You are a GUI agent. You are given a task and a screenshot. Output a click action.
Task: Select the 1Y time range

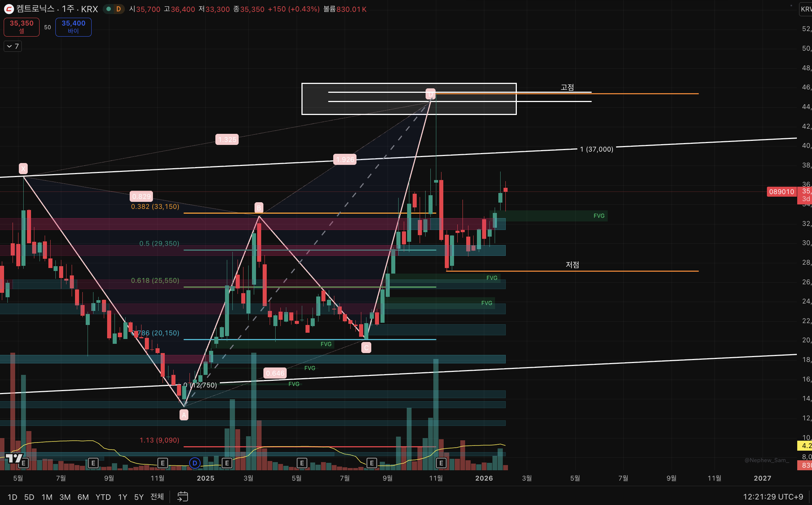point(122,497)
